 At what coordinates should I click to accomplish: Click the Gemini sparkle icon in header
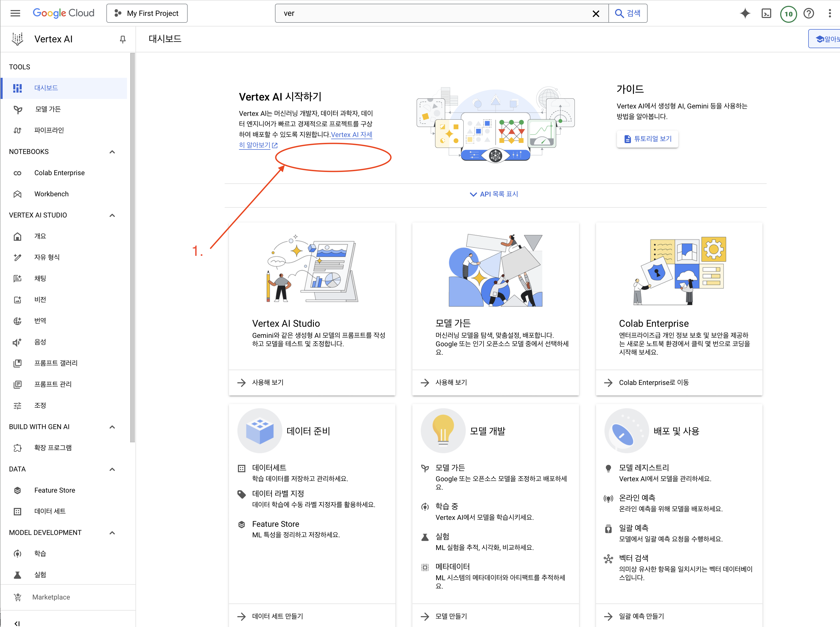745,13
